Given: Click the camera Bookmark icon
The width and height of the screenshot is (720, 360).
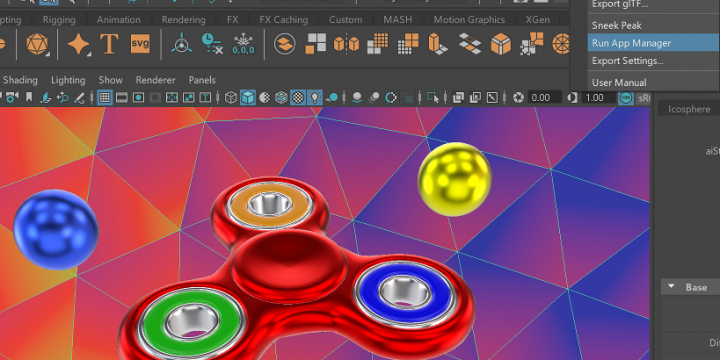Looking at the screenshot, I should pos(29,97).
